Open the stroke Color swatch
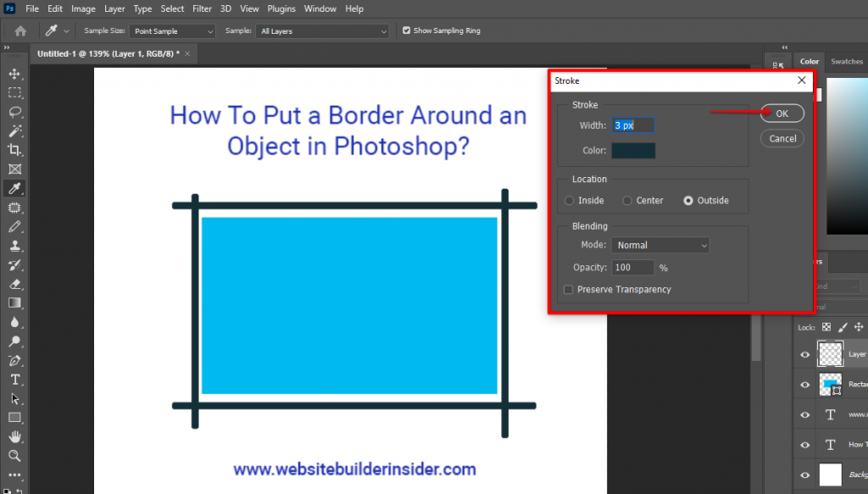Image resolution: width=868 pixels, height=494 pixels. (x=633, y=150)
